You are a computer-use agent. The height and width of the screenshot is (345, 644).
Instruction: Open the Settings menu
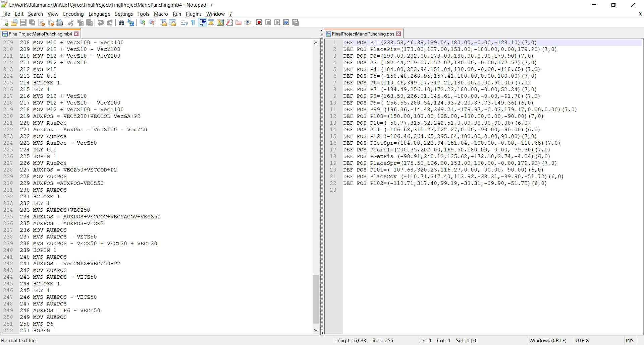[x=124, y=14]
